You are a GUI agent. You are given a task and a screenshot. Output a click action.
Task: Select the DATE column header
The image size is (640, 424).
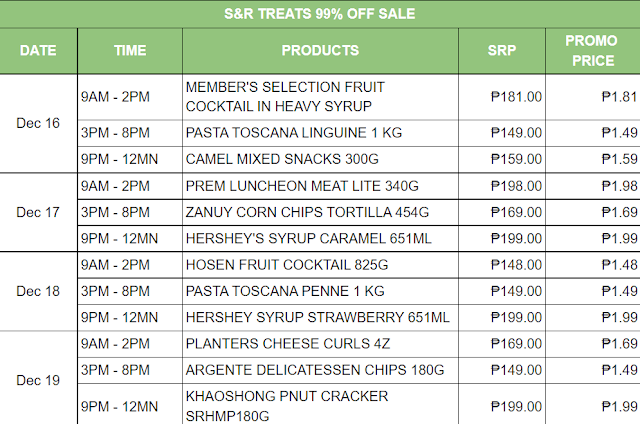coord(38,50)
